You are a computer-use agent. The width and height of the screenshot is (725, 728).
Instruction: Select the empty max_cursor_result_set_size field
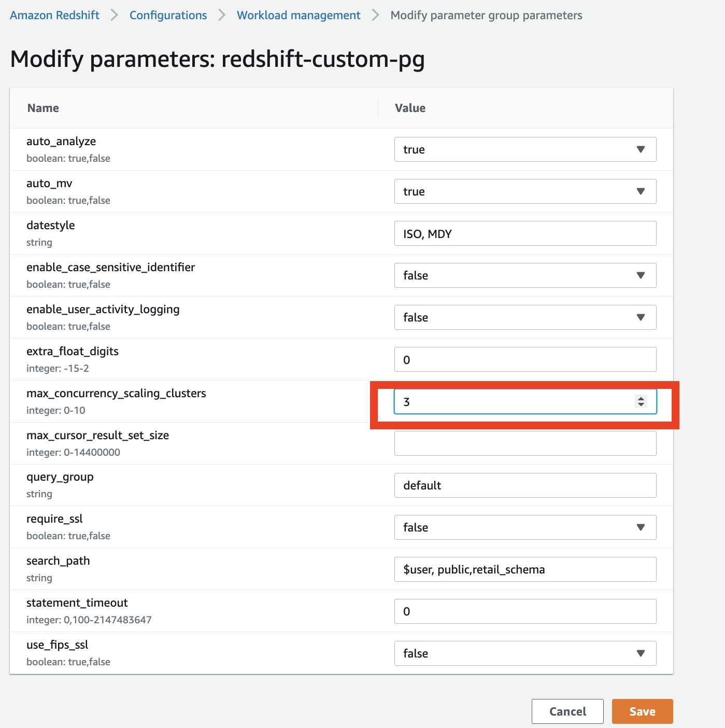click(x=525, y=443)
